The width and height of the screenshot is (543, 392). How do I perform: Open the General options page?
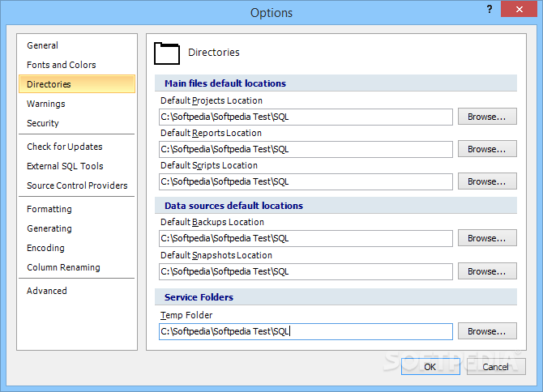(x=43, y=45)
